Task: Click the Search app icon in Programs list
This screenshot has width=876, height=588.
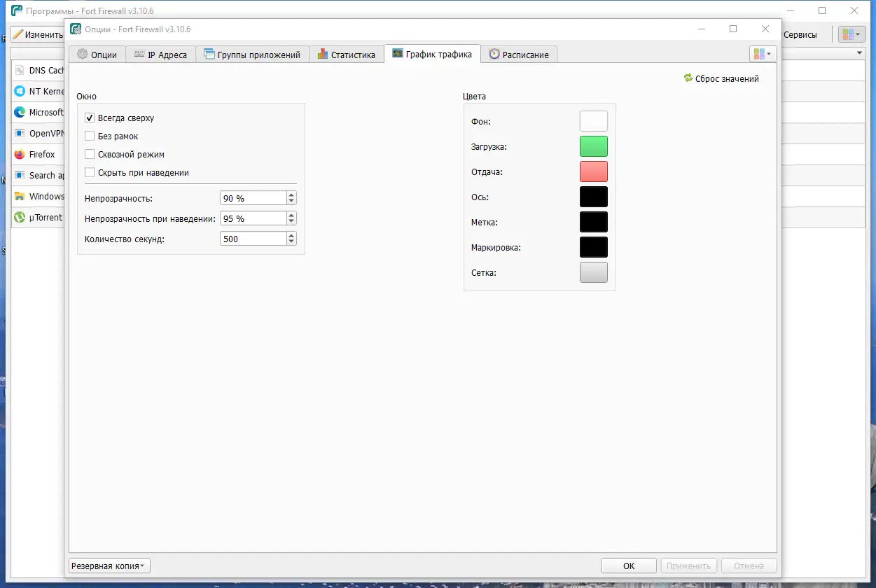Action: coord(20,176)
